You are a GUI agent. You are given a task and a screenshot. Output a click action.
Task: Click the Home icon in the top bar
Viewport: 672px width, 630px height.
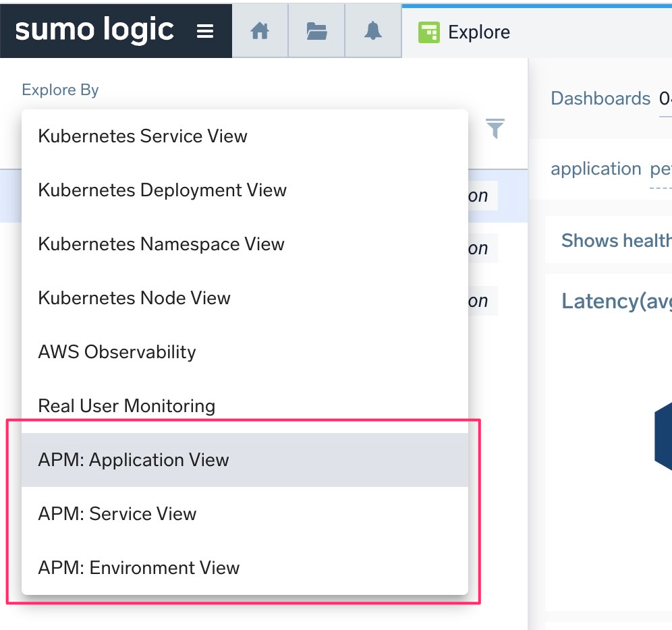coord(260,30)
